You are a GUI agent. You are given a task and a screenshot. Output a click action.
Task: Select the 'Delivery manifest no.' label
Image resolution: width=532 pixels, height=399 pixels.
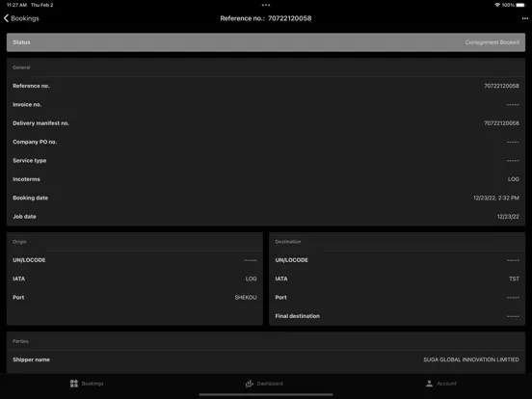(41, 123)
